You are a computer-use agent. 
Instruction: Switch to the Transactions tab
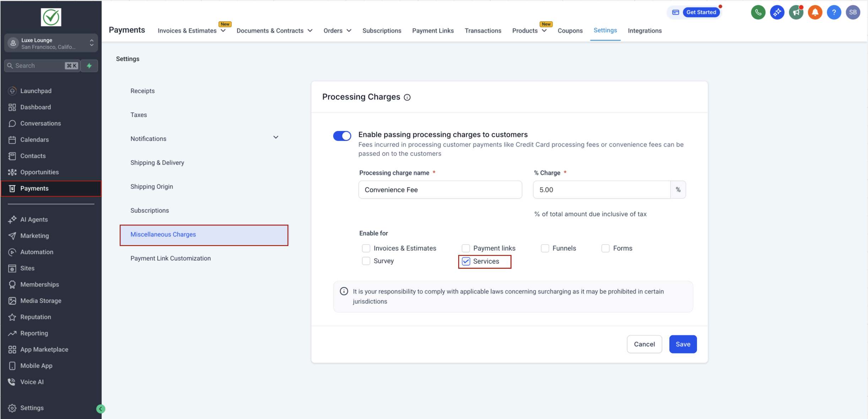483,31
